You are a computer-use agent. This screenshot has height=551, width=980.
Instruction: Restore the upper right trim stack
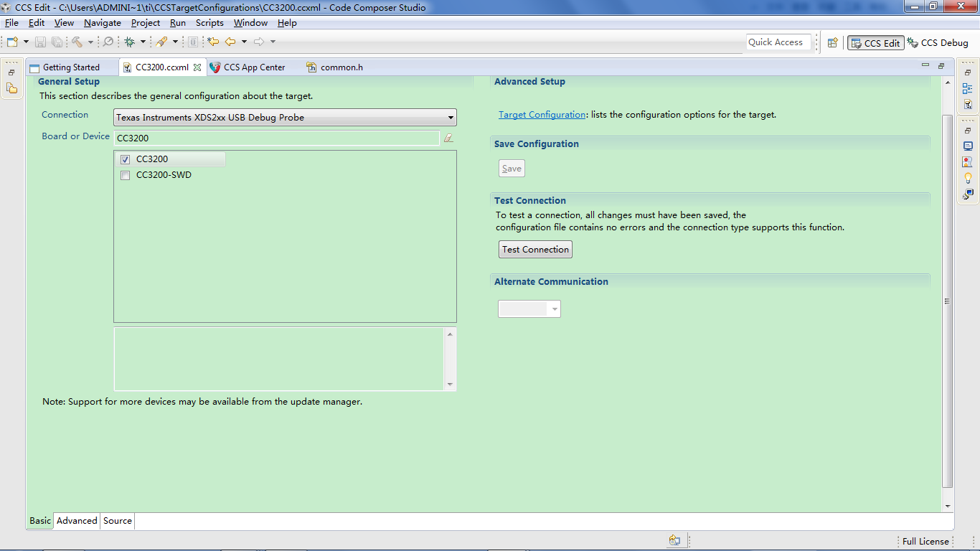click(968, 72)
